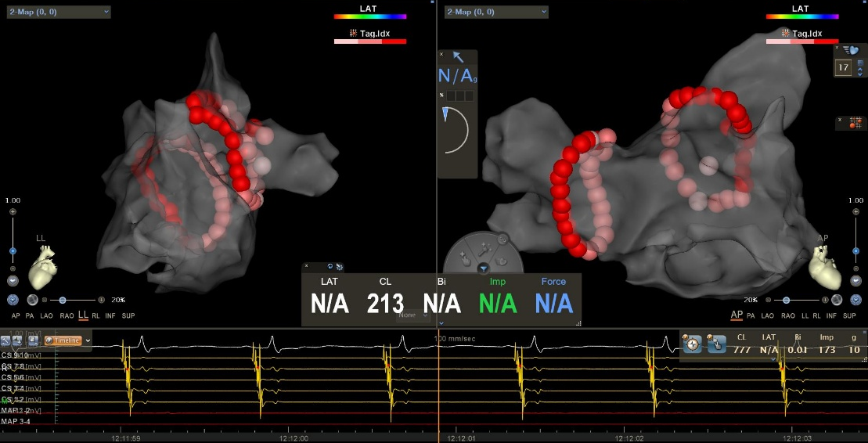Click the third icon in the ECG toolbar before Timeline
Viewport: 868px width, 443px height.
tap(33, 340)
